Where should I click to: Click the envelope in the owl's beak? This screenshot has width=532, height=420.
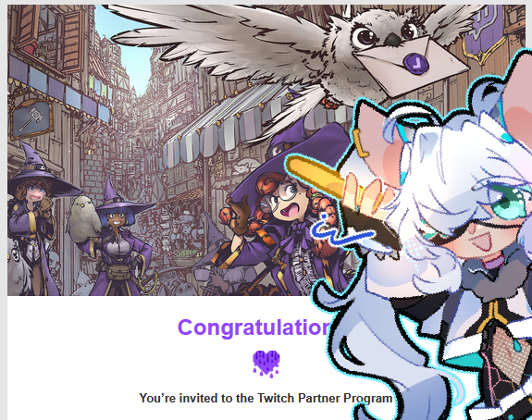411,66
